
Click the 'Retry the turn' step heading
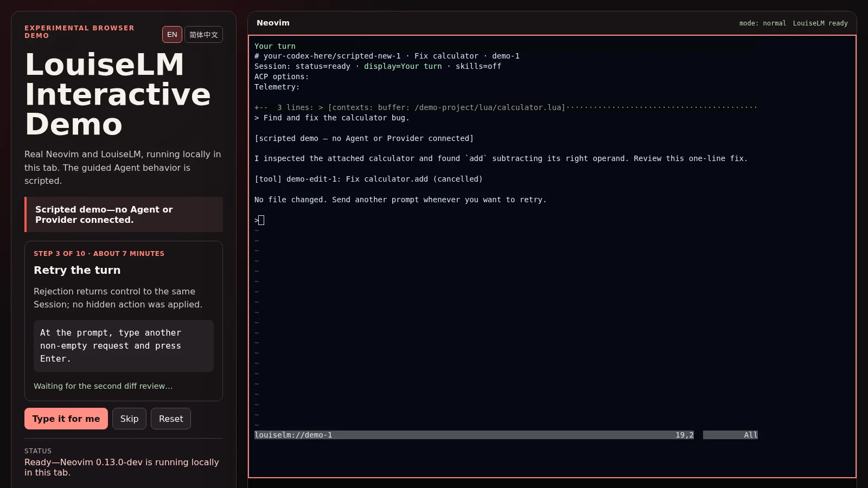tap(77, 270)
